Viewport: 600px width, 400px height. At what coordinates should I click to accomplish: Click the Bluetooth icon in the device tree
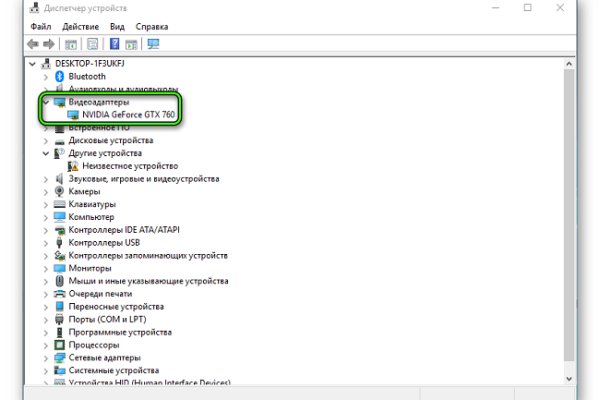coord(60,76)
